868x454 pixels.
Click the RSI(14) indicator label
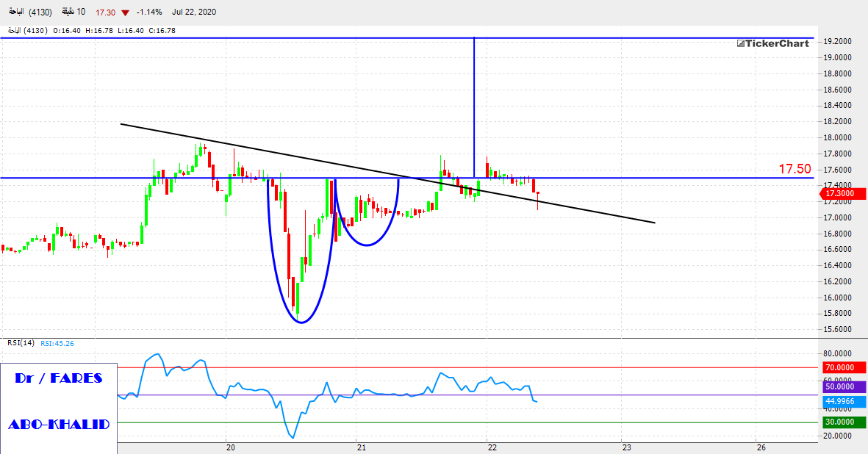pos(21,343)
